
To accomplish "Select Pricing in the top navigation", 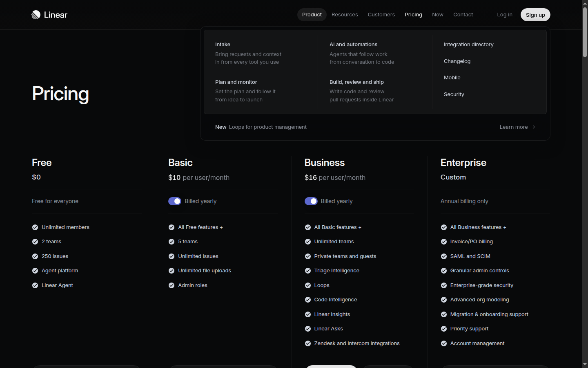I will click(x=414, y=15).
